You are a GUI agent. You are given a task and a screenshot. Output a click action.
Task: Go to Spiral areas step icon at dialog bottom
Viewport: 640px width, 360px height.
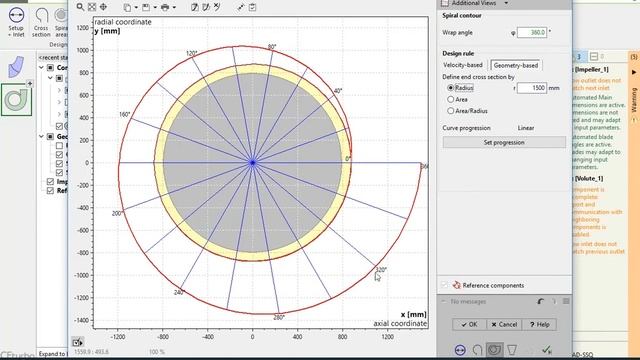[x=494, y=350]
